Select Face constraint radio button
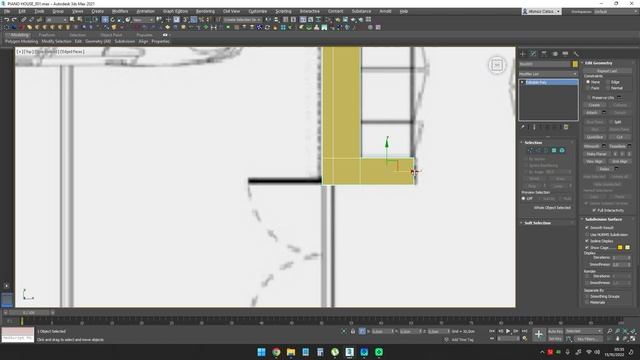Viewport: 640px width, 360px height. 588,88
